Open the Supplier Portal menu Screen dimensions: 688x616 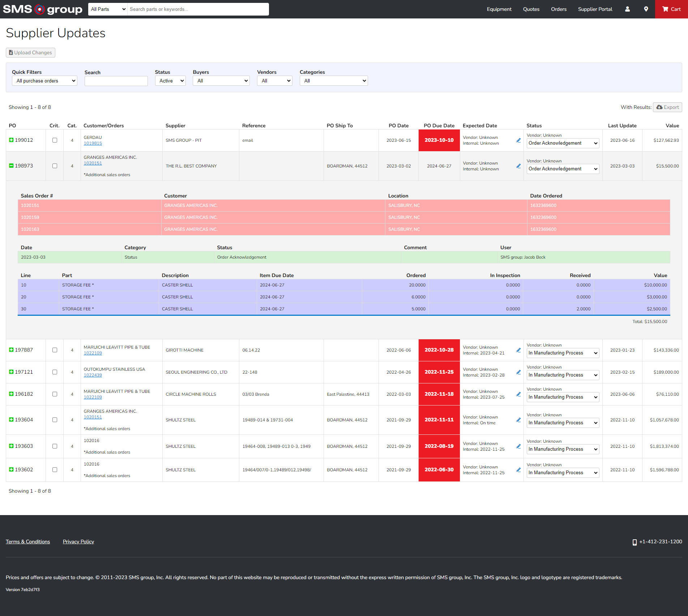coord(595,9)
